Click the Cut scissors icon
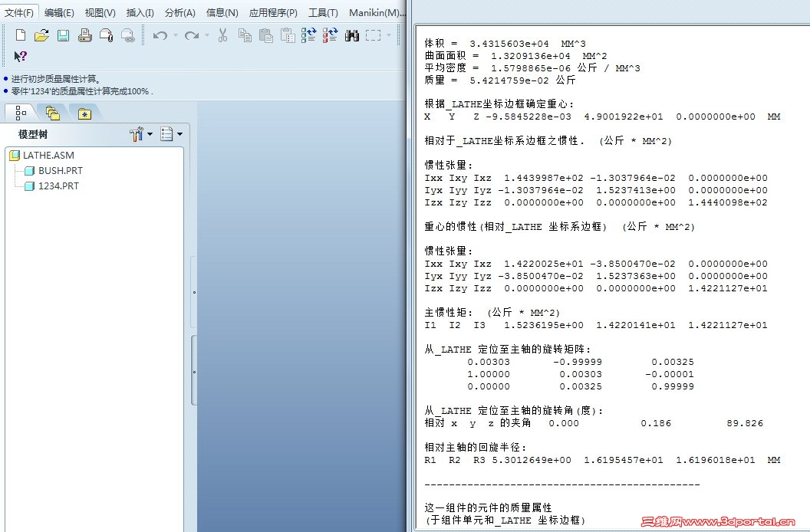The height and width of the screenshot is (532, 810). click(x=222, y=35)
